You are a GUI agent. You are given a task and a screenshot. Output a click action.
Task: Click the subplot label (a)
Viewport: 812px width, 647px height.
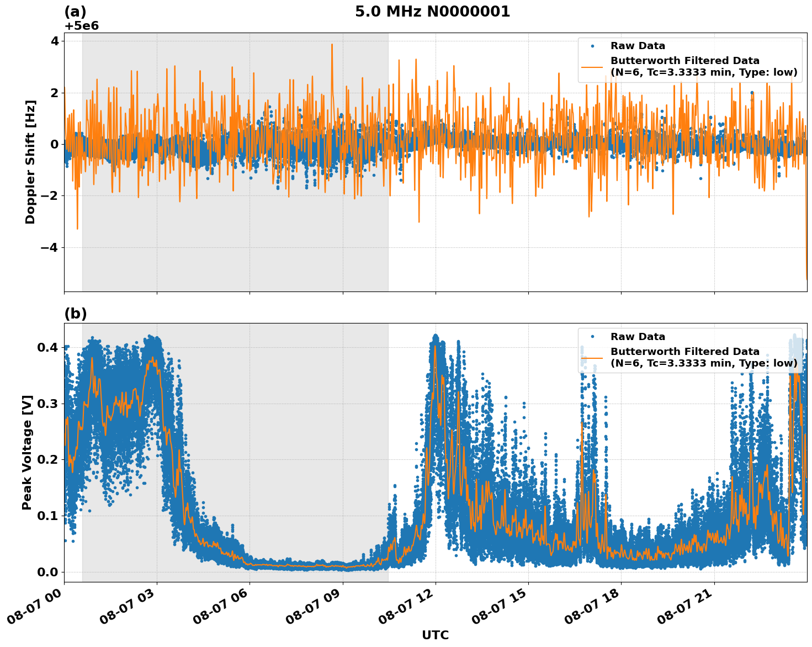76,10
